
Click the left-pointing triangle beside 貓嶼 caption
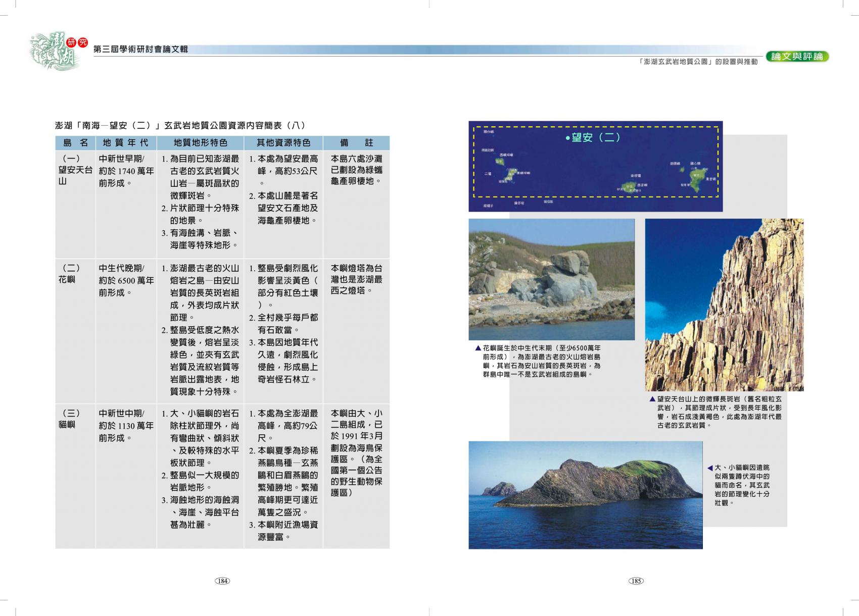pyautogui.click(x=710, y=468)
